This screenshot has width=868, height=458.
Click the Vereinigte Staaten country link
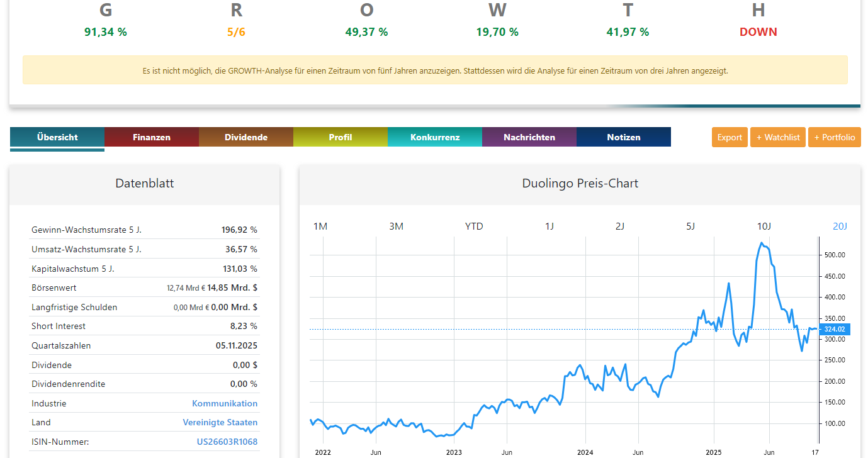[220, 422]
